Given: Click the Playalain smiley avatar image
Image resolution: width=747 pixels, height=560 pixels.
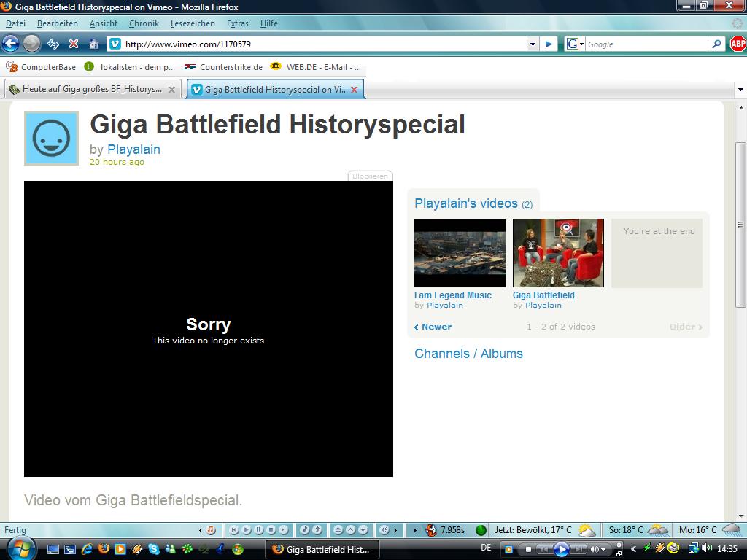Looking at the screenshot, I should click(52, 138).
